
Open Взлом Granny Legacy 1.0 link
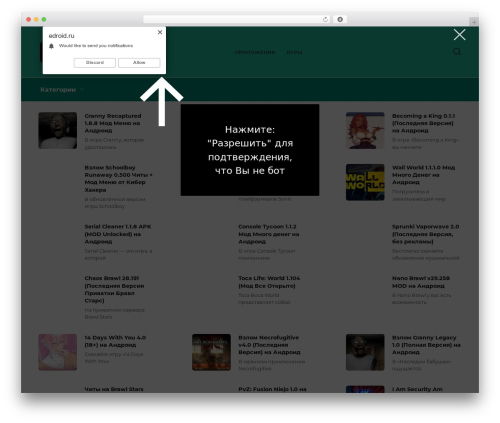click(x=426, y=345)
